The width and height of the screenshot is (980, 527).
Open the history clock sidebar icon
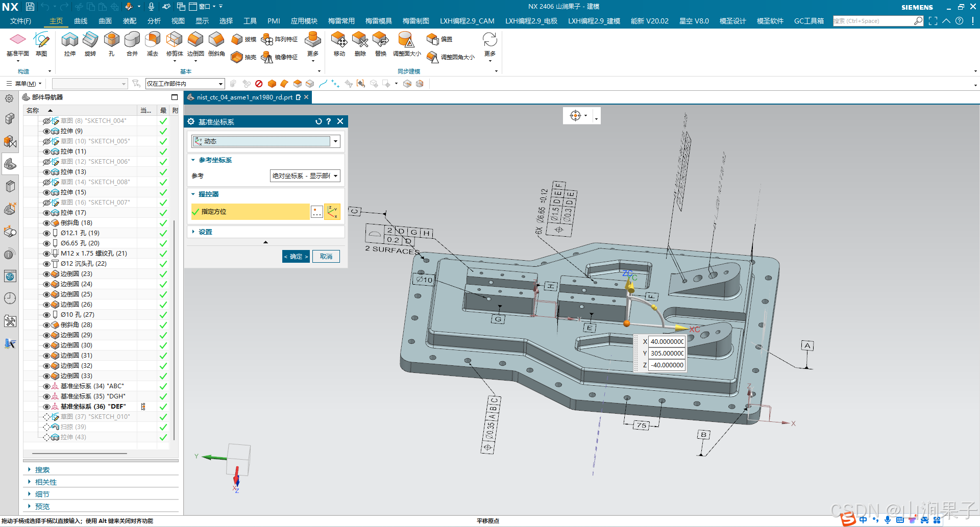[x=10, y=298]
